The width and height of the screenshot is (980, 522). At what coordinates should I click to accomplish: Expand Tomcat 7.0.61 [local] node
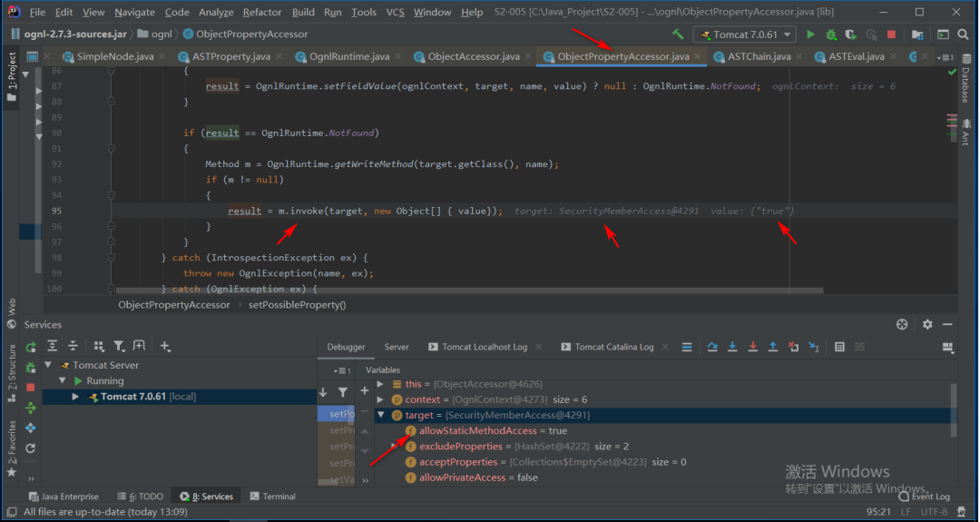tap(75, 397)
